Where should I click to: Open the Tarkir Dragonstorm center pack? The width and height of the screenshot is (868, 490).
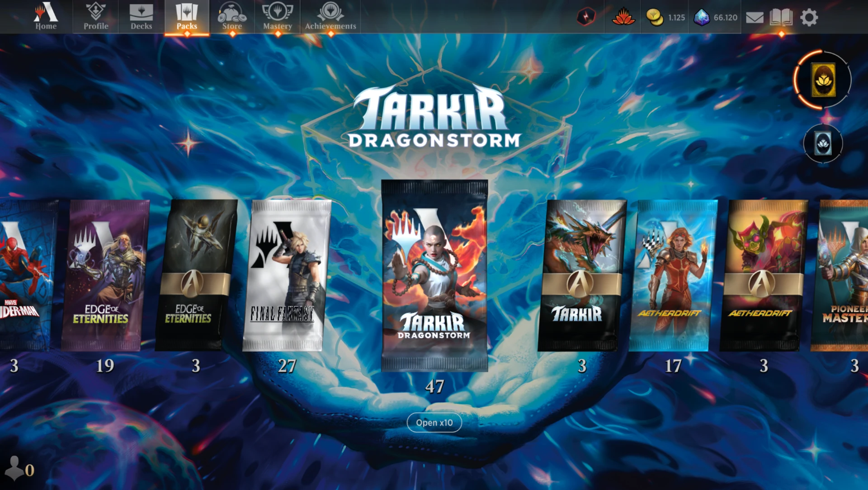coord(434,276)
